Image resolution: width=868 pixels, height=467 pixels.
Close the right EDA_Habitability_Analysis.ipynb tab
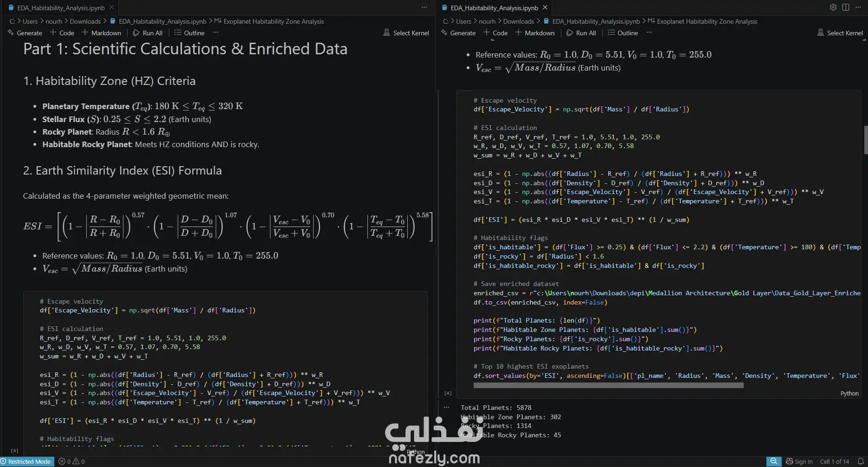[x=545, y=7]
